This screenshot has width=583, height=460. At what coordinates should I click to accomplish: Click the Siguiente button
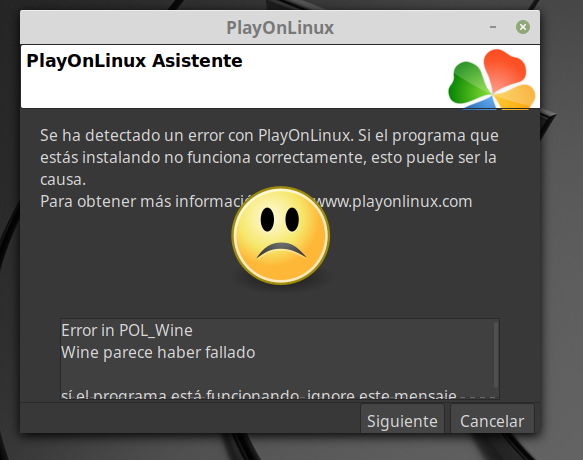[402, 419]
